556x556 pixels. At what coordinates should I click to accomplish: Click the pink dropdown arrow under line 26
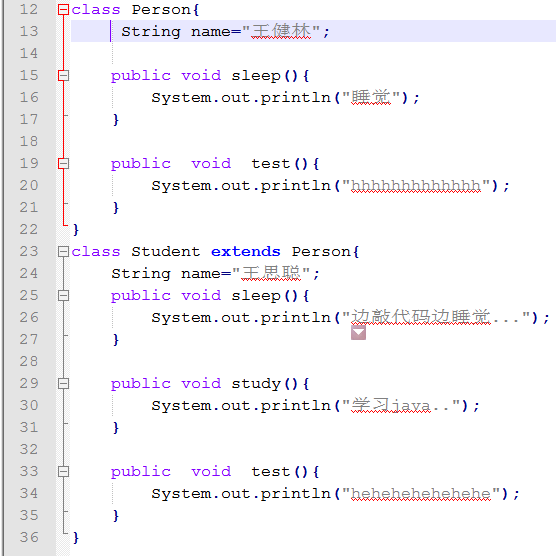coord(358,333)
